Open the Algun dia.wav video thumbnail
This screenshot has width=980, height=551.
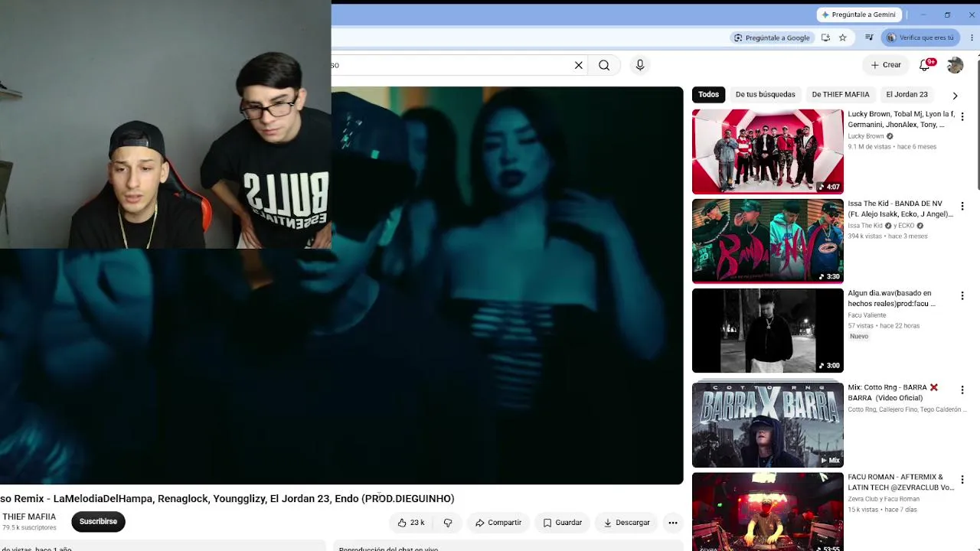coord(767,331)
